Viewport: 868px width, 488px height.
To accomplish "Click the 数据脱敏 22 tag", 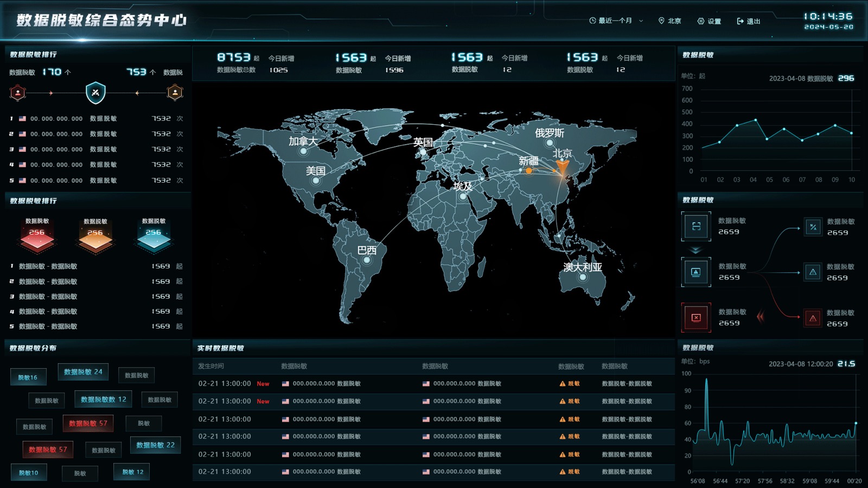I will point(155,445).
